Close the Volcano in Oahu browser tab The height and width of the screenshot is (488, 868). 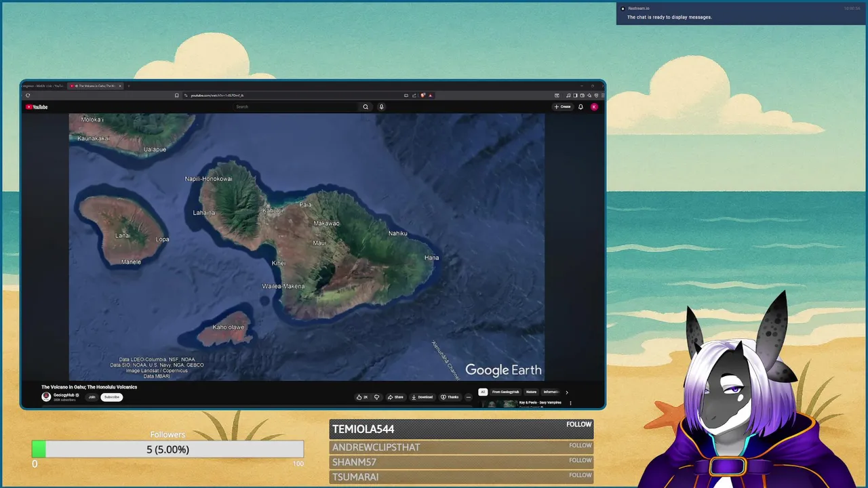point(120,86)
